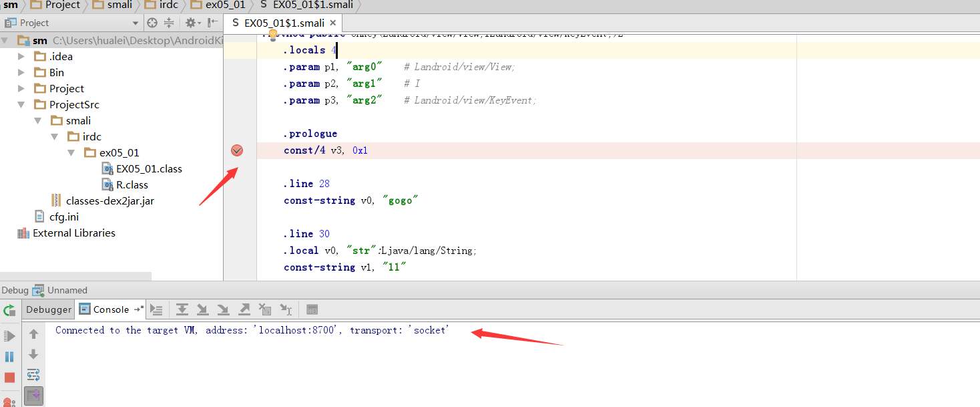980x407 pixels.
Task: Select EX05_01.class in project tree
Action: 142,168
